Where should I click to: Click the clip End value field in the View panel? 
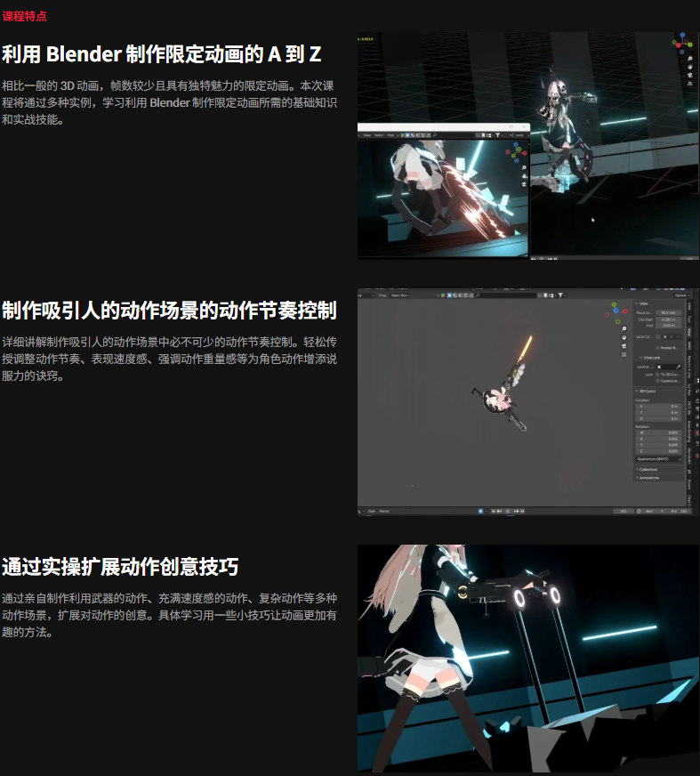point(668,326)
